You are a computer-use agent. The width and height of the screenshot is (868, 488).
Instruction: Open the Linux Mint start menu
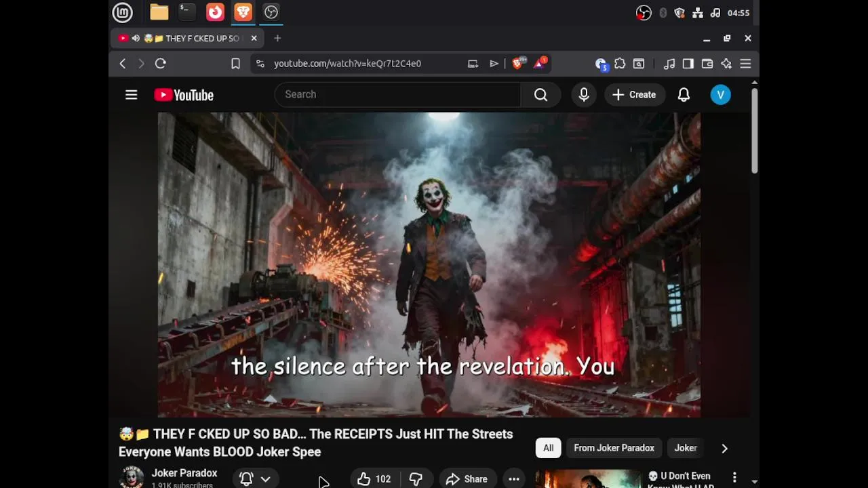(122, 12)
